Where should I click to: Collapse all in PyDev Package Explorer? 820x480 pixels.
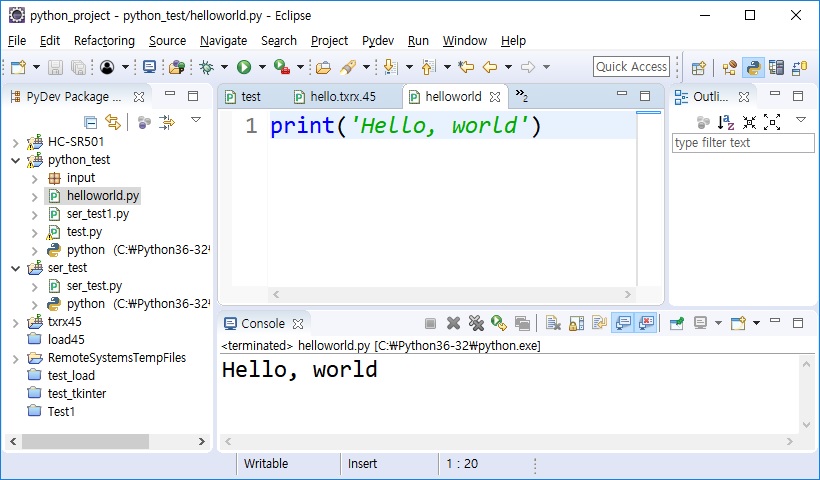pyautogui.click(x=90, y=122)
